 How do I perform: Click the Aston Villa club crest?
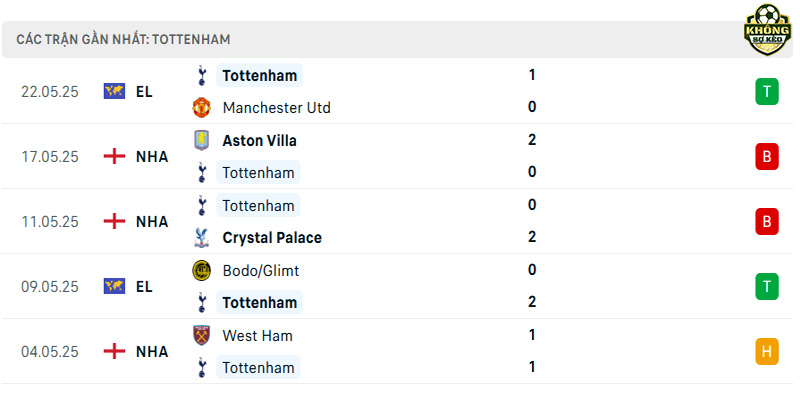click(x=202, y=140)
